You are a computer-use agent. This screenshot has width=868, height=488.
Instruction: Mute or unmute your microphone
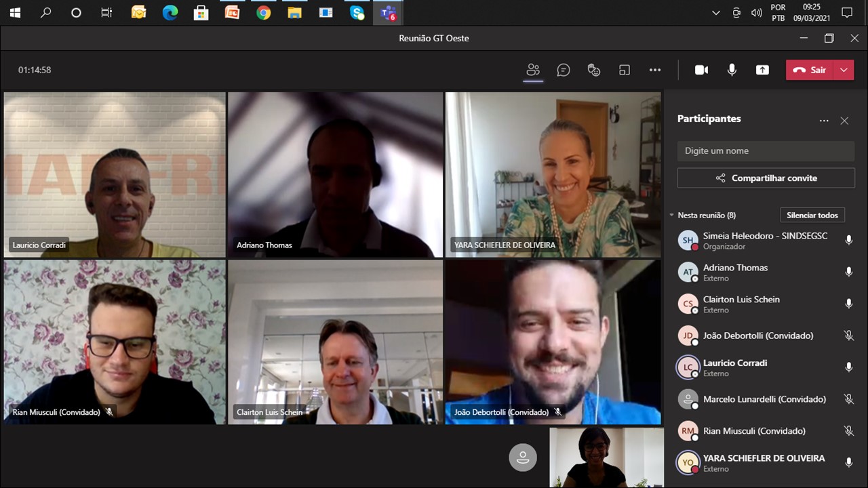(732, 70)
